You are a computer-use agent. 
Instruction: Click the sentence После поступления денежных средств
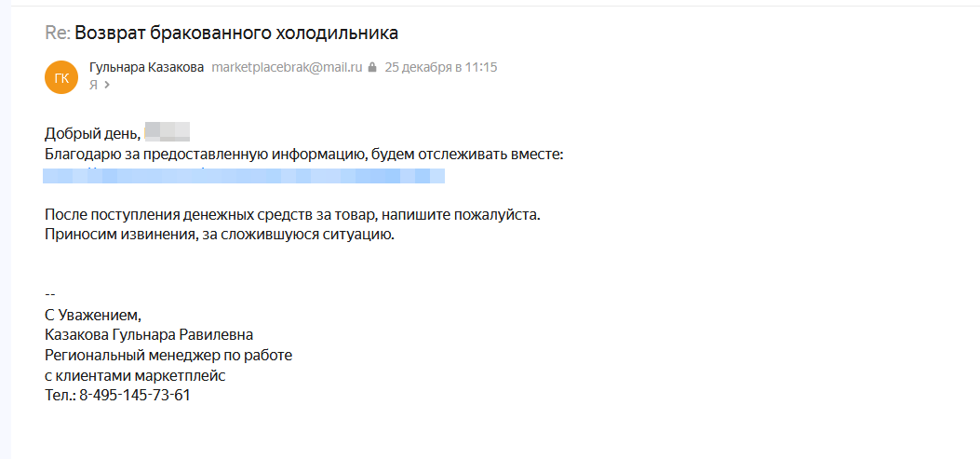[292, 214]
